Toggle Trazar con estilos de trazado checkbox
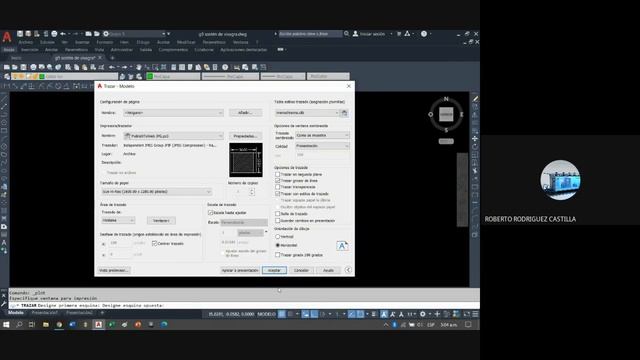Image resolution: width=640 pixels, height=360 pixels. click(x=278, y=193)
